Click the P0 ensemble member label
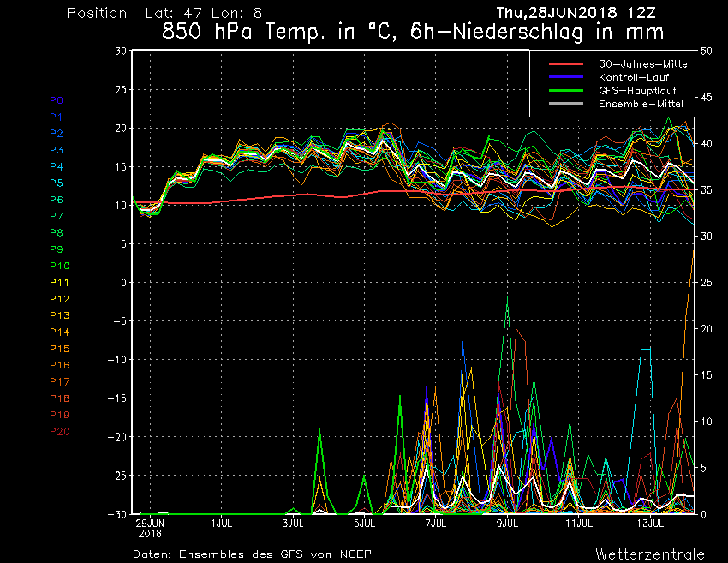Viewport: 728px width, 563px height. pyautogui.click(x=57, y=100)
